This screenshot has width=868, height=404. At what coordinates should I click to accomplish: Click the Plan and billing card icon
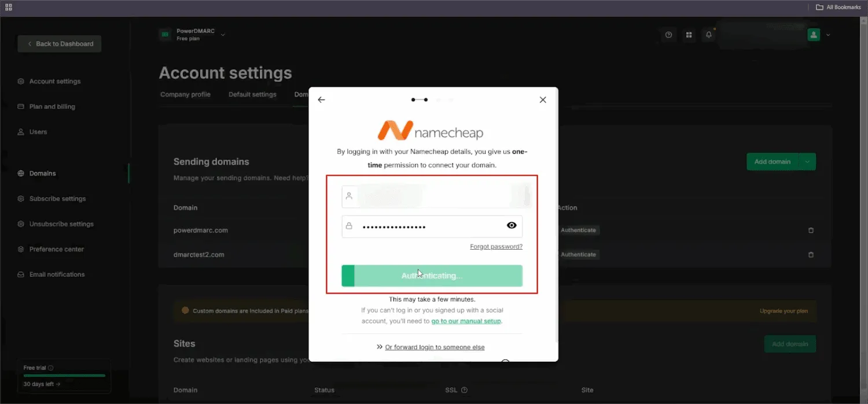pos(21,107)
